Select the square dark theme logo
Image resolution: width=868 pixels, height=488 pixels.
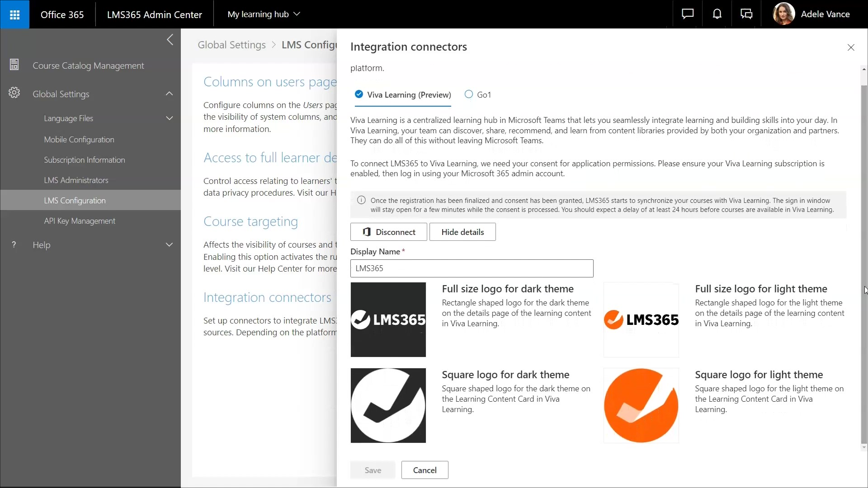388,406
